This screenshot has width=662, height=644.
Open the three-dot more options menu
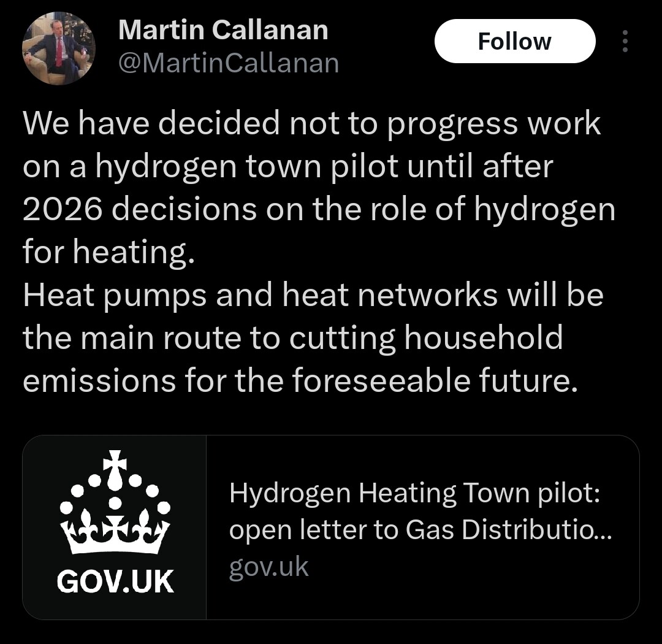pos(625,41)
